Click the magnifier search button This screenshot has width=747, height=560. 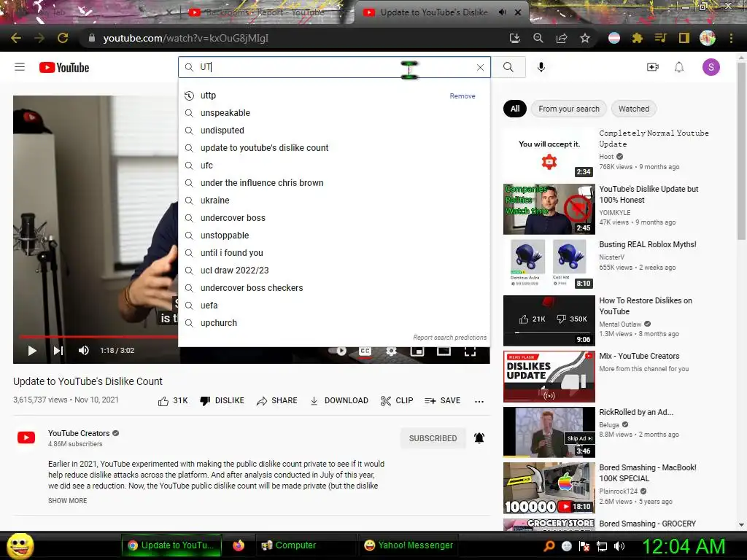click(508, 67)
